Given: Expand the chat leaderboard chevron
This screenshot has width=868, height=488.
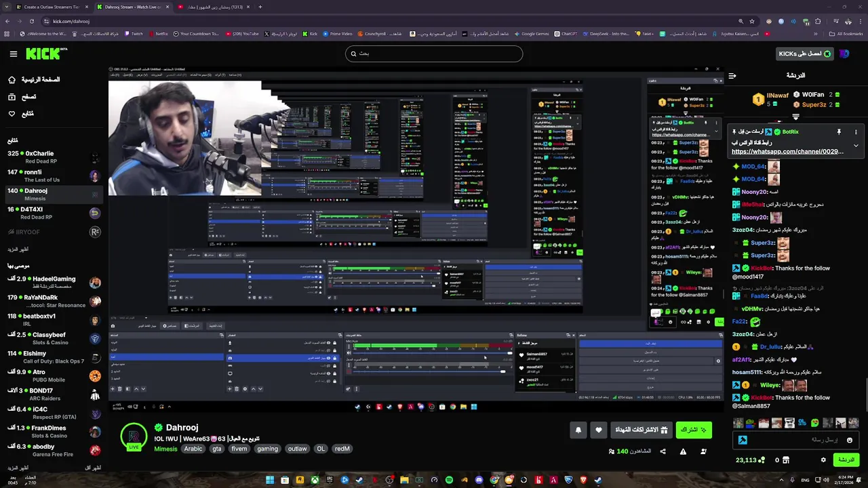Looking at the screenshot, I should coord(796,117).
